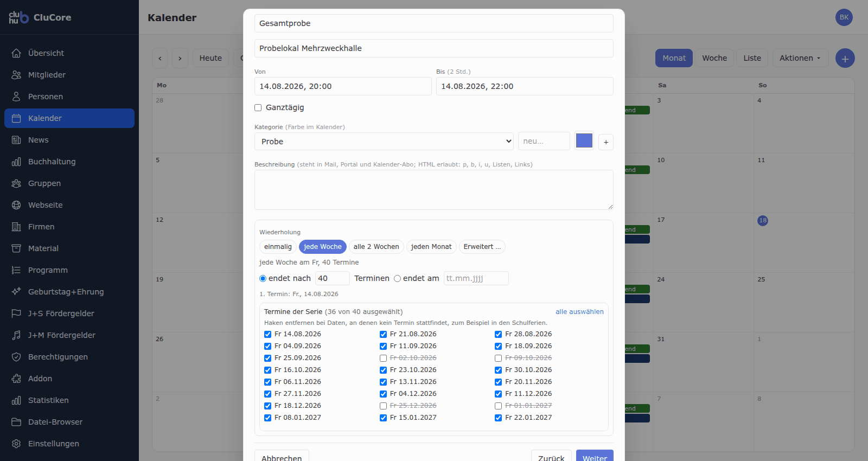The width and height of the screenshot is (868, 461).
Task: Open the Kategorie dropdown showing Probe
Action: point(384,142)
